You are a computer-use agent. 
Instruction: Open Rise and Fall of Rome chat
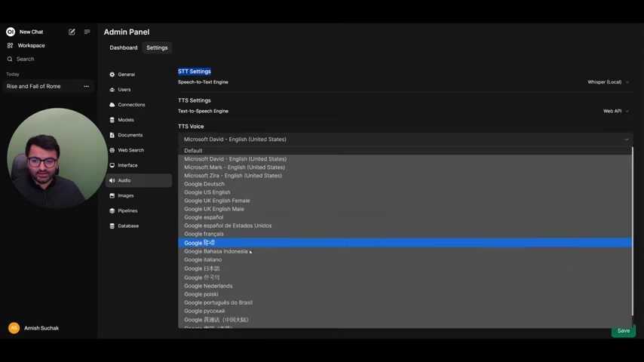pos(34,86)
